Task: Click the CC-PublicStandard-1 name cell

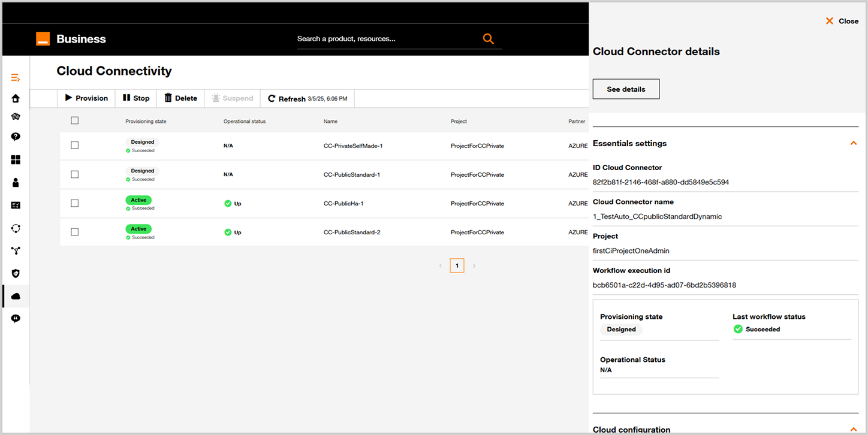Action: tap(352, 175)
